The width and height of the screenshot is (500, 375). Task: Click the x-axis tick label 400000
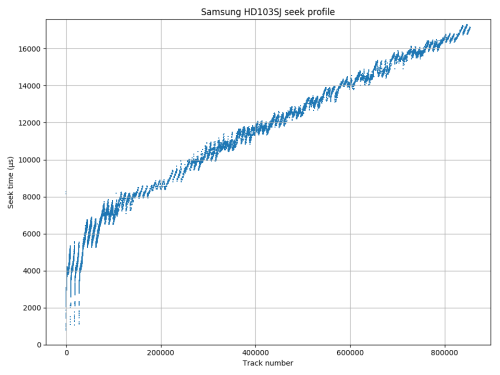click(256, 353)
